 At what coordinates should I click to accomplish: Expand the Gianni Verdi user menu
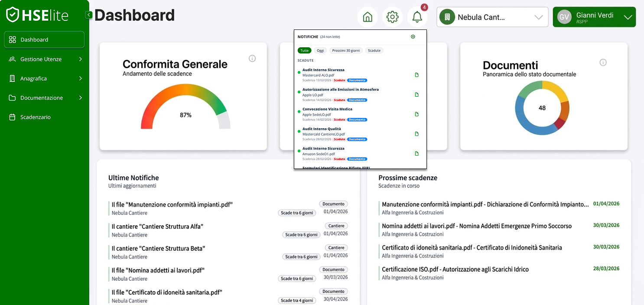594,17
